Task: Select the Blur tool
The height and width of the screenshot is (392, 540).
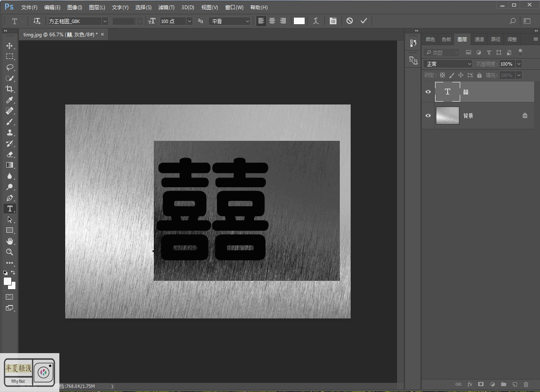Action: 10,176
